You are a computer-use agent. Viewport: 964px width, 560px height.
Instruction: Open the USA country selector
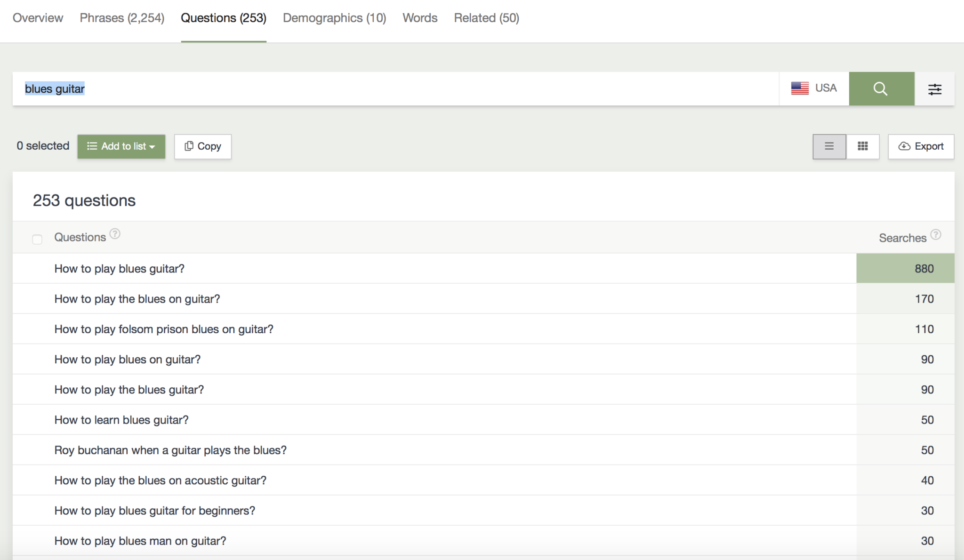point(814,88)
